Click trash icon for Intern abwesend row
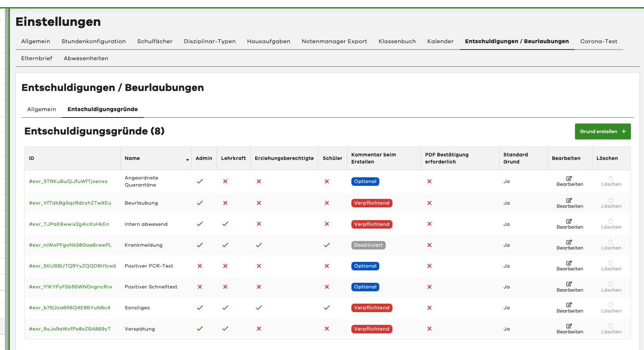This screenshot has height=350, width=644. click(610, 221)
